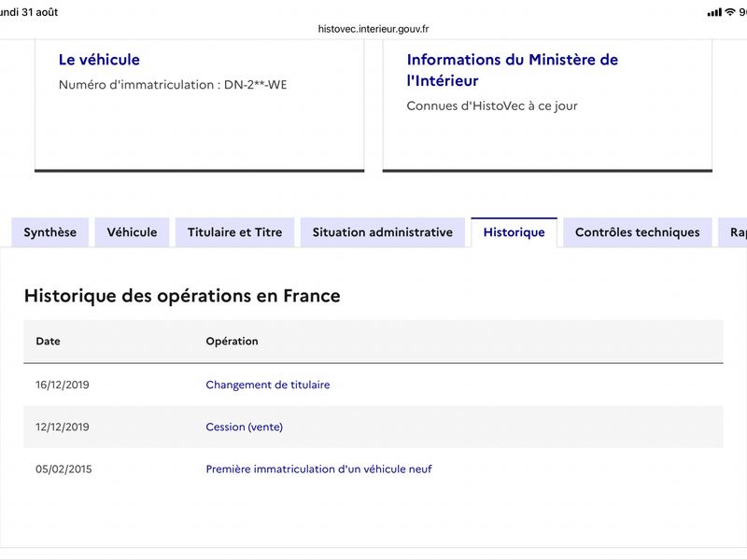Tap the date shown in the status bar

pos(29,12)
